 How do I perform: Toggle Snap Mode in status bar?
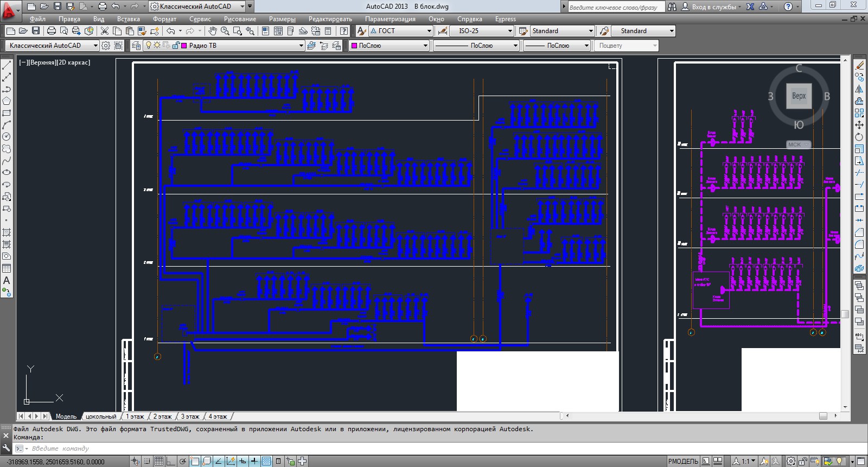(147, 462)
